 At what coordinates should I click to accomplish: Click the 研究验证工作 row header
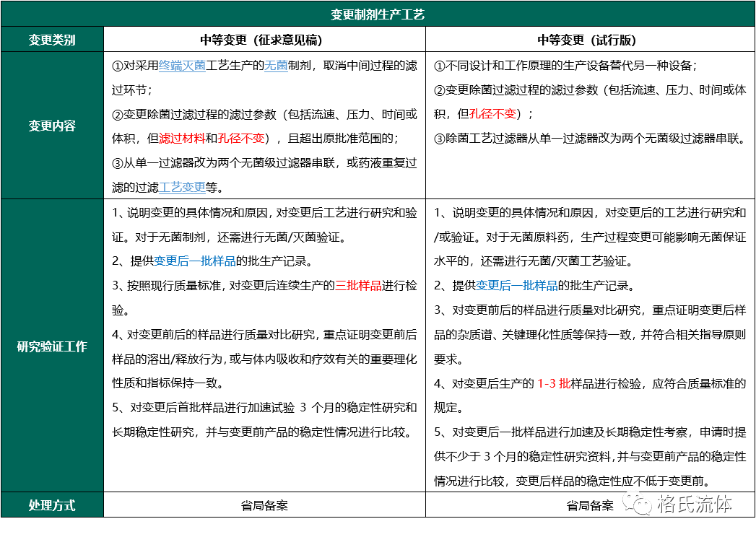coord(51,346)
